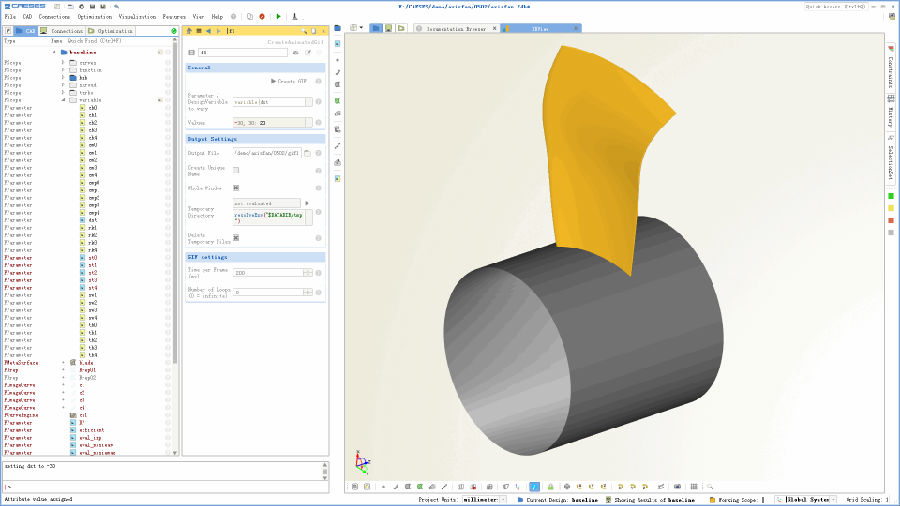Open the File menu
The height and width of the screenshot is (506, 900).
tap(10, 17)
